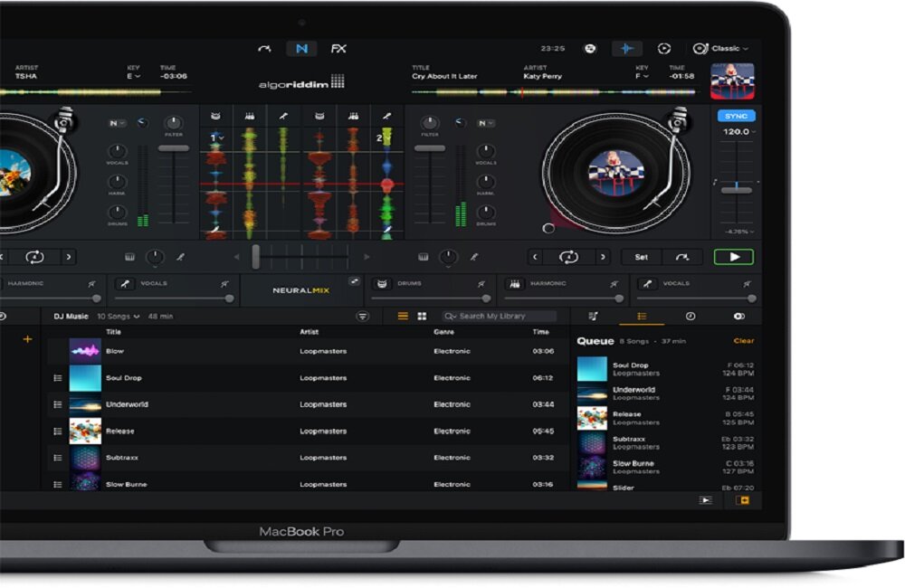
Task: Click the crossfader slider in the center
Action: tap(256, 256)
